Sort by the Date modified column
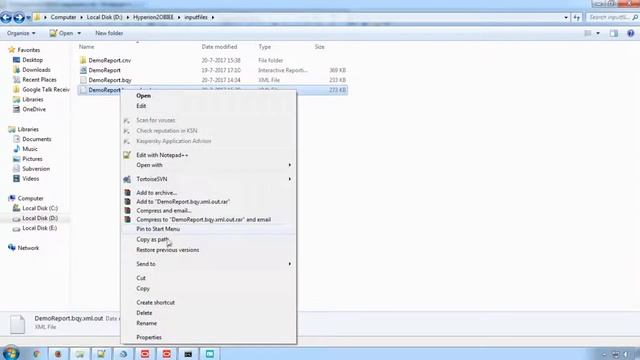This screenshot has height=360, width=640. pos(219,47)
